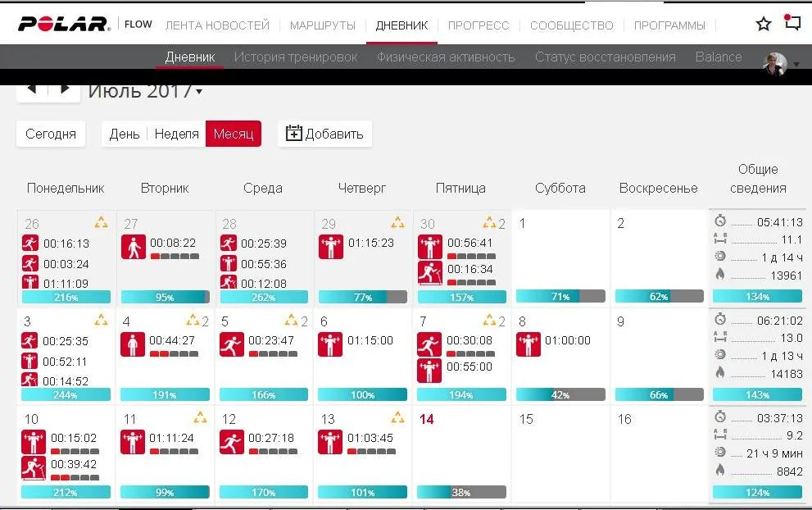This screenshot has height=510, width=812.
Task: Open running session 00:16:13 on the 26th
Action: click(56, 243)
